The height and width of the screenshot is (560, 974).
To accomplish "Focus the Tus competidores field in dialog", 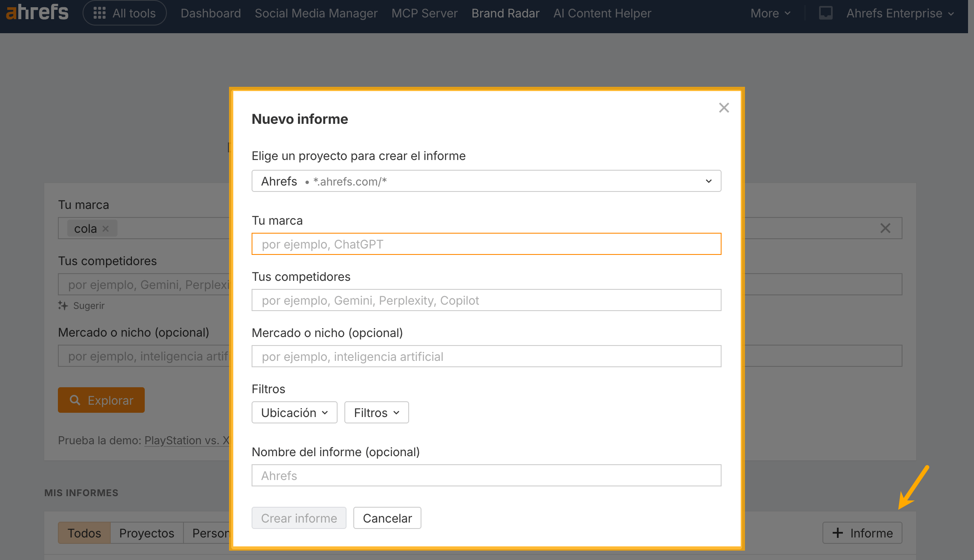I will [x=486, y=300].
